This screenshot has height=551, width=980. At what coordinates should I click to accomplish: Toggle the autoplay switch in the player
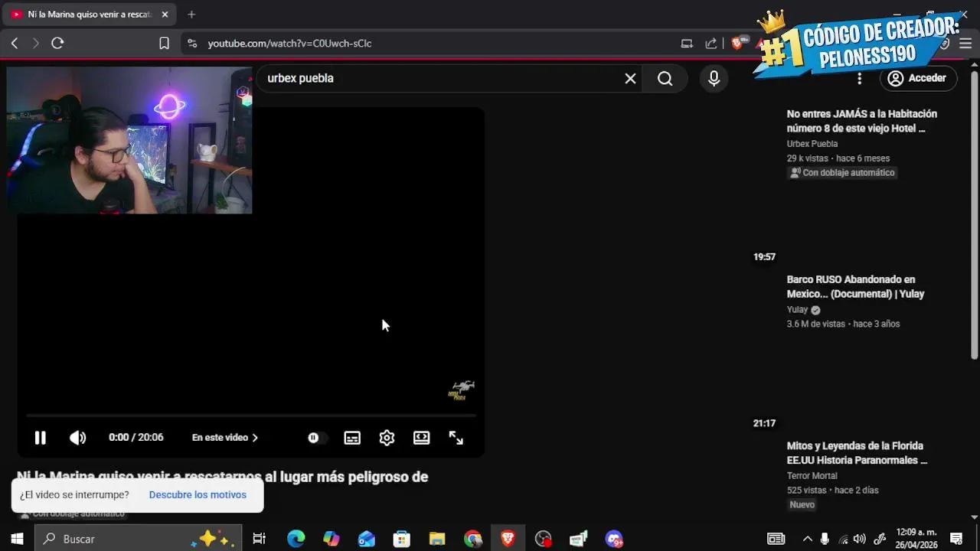[316, 438]
